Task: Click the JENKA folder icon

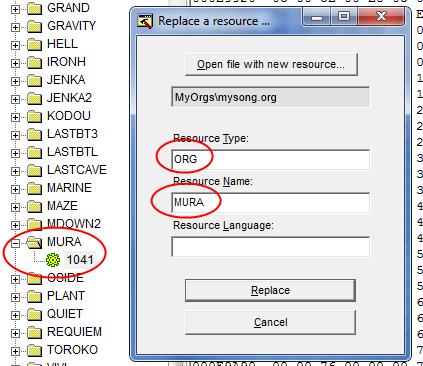Action: click(34, 81)
